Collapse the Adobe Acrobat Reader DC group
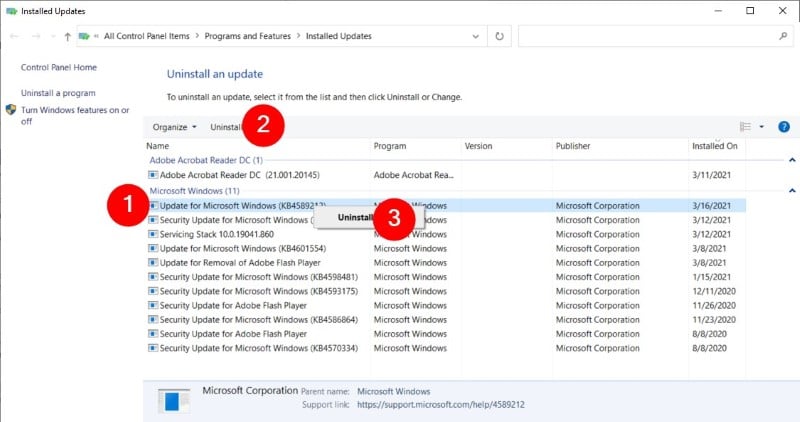The height and width of the screenshot is (422, 800). coord(792,160)
